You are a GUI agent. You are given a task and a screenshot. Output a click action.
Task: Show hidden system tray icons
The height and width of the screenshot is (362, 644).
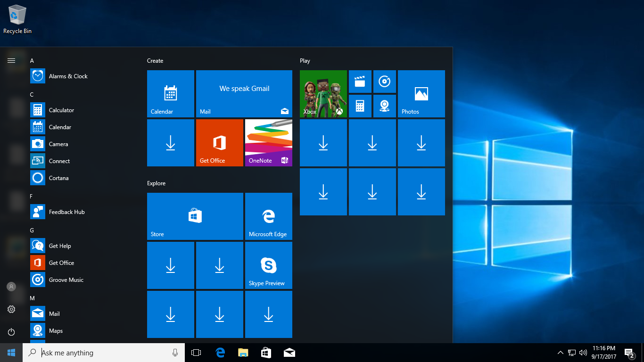560,353
